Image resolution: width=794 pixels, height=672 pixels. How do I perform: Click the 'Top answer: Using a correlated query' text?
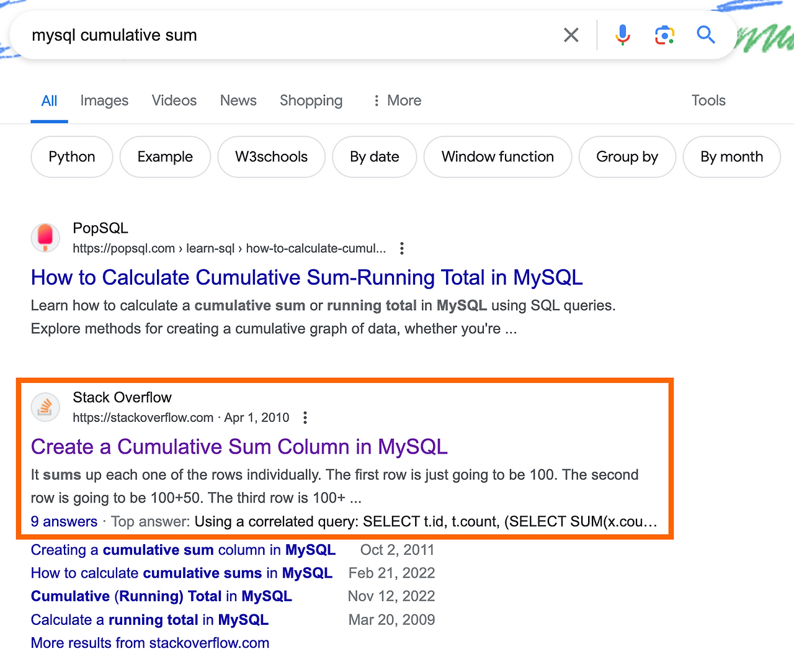[384, 522]
